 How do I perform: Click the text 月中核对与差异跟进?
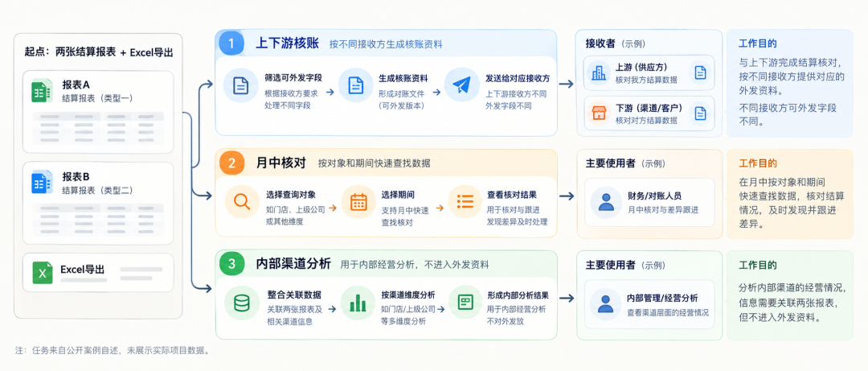[x=663, y=209]
